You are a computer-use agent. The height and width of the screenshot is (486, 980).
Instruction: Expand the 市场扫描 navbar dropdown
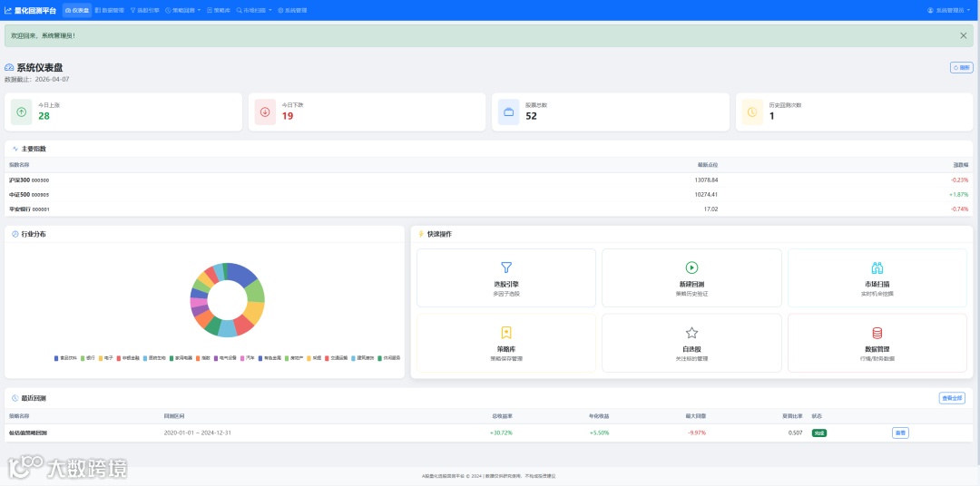coord(254,11)
